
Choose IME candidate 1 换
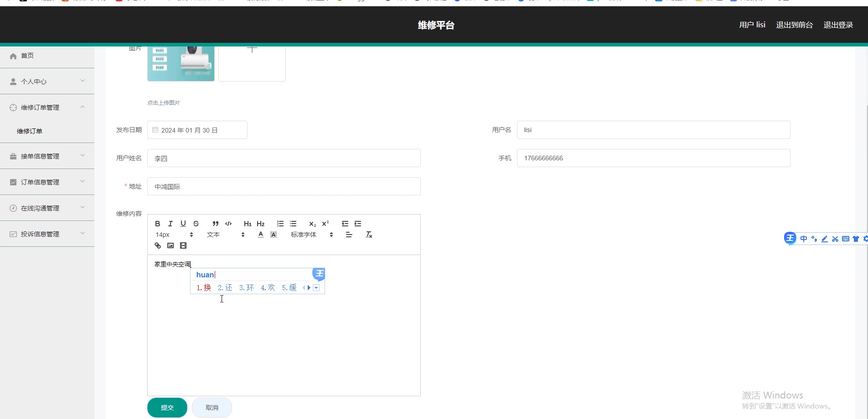[204, 288]
